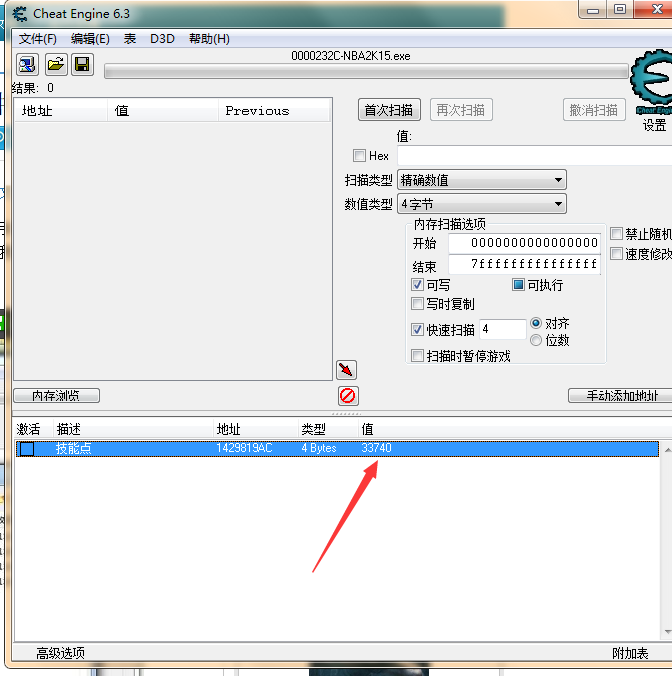
Task: Click the 再次扫描 next scan button
Action: click(461, 110)
